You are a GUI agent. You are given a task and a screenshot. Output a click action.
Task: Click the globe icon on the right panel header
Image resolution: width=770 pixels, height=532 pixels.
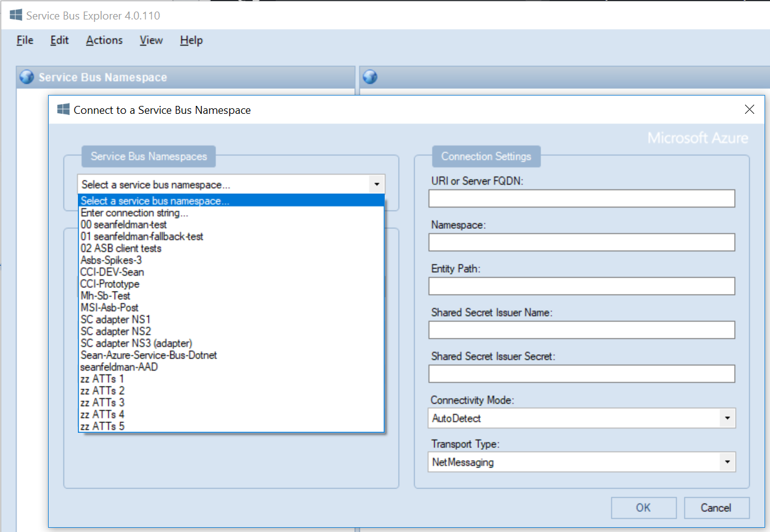(x=369, y=77)
